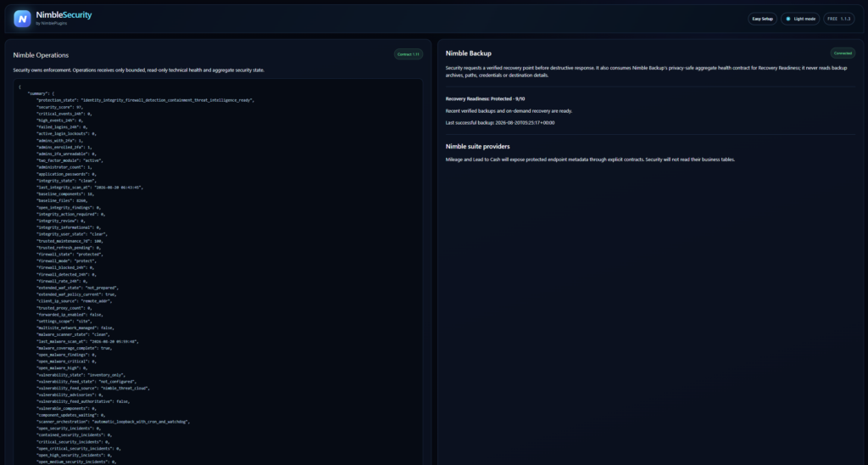Click the Nimble Operations heading
Image resolution: width=868 pixels, height=465 pixels.
click(x=41, y=55)
